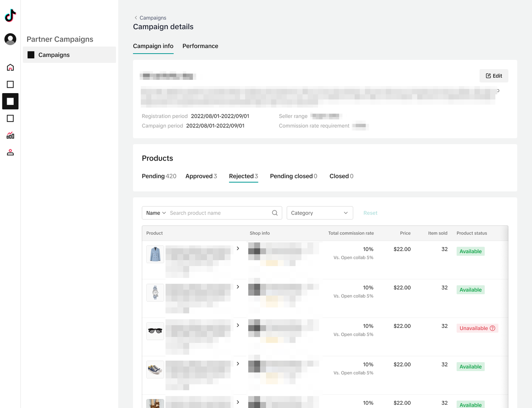Select the Pending 420 products tab

pyautogui.click(x=159, y=176)
